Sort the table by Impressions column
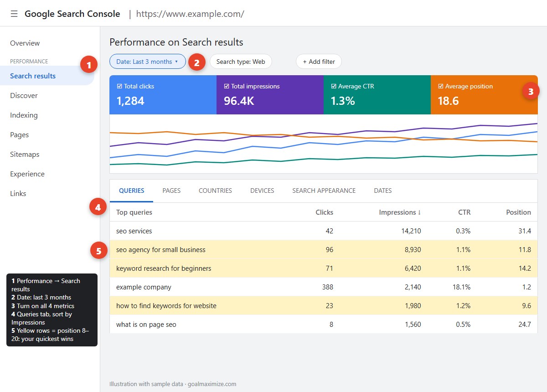Image resolution: width=547 pixels, height=392 pixels. (400, 212)
